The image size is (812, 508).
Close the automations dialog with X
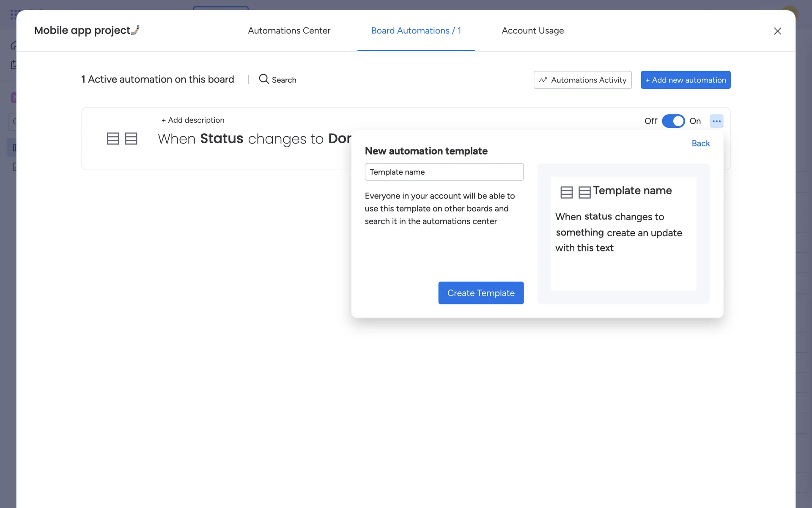pyautogui.click(x=777, y=31)
